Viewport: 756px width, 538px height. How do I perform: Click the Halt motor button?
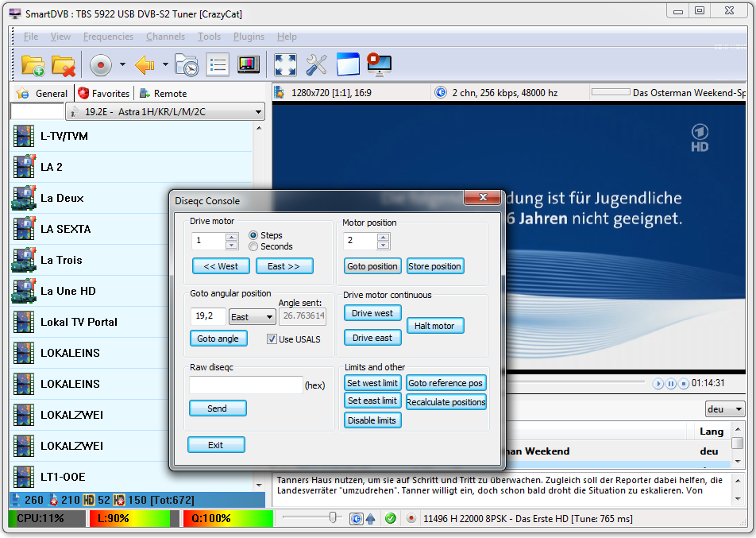pos(435,326)
